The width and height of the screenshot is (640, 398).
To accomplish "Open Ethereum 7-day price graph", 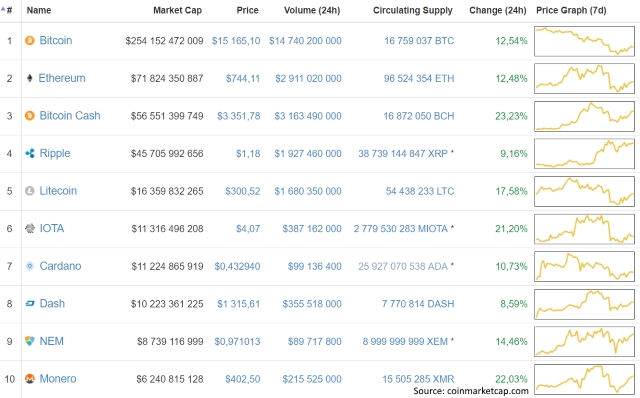I will [584, 78].
